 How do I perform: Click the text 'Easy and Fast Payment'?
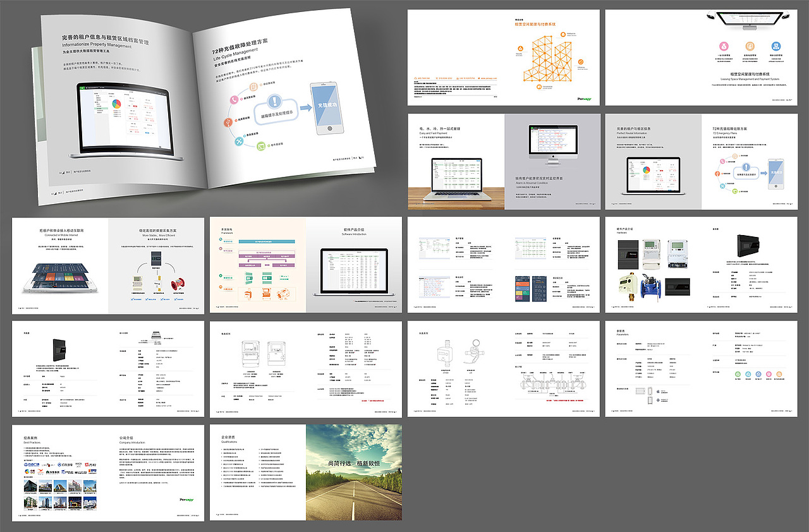pos(433,134)
